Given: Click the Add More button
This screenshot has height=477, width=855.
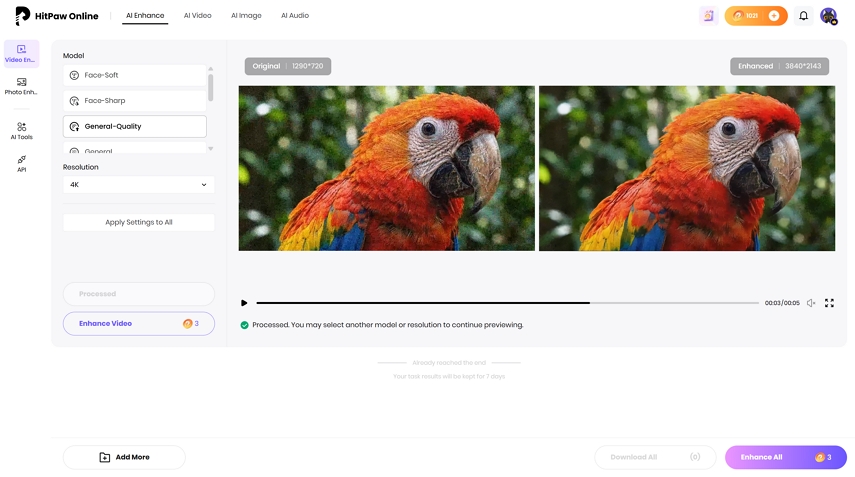Looking at the screenshot, I should [124, 457].
